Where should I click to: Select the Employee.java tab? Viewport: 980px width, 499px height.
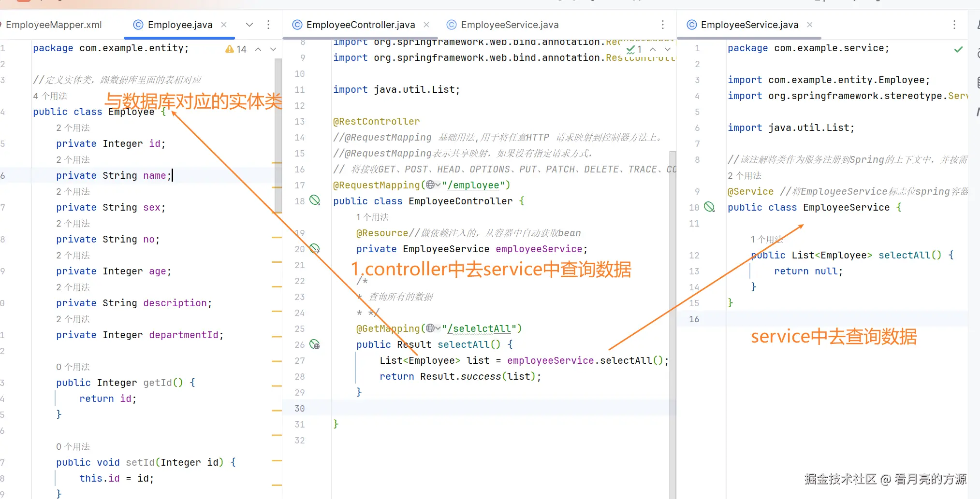click(x=180, y=25)
